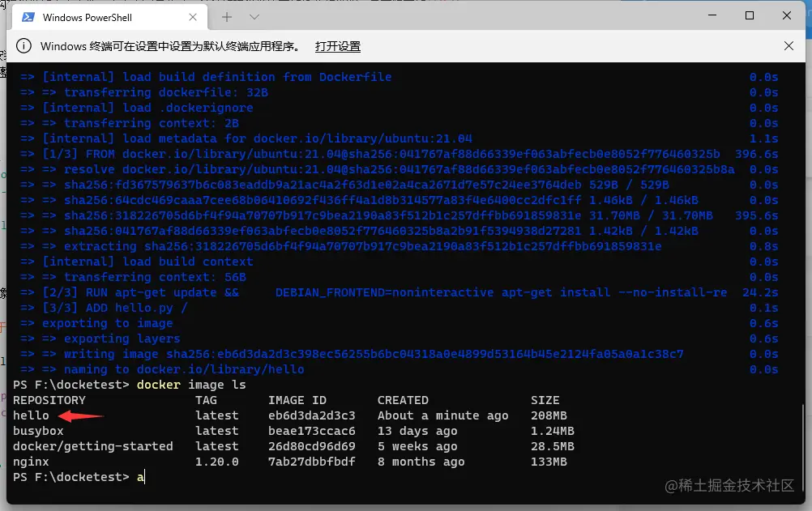Click the 'hello' repository name
The height and width of the screenshot is (511, 812).
(x=31, y=415)
